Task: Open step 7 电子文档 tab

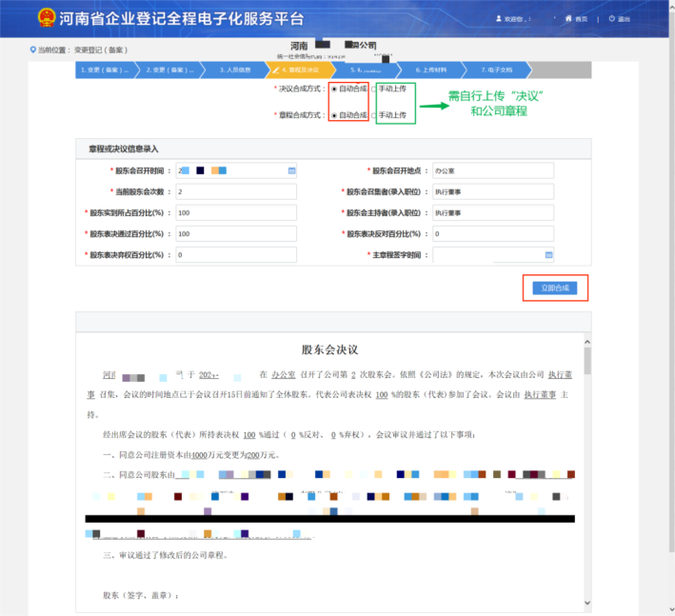Action: 496,70
